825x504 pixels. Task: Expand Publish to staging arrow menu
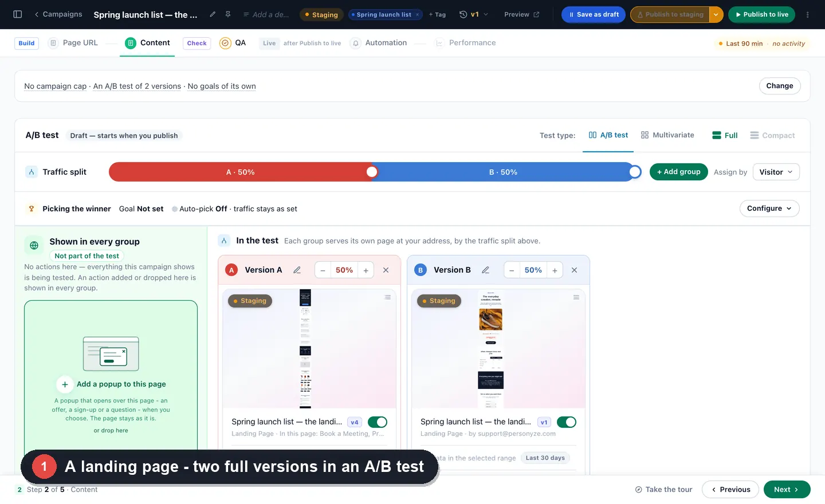click(716, 14)
